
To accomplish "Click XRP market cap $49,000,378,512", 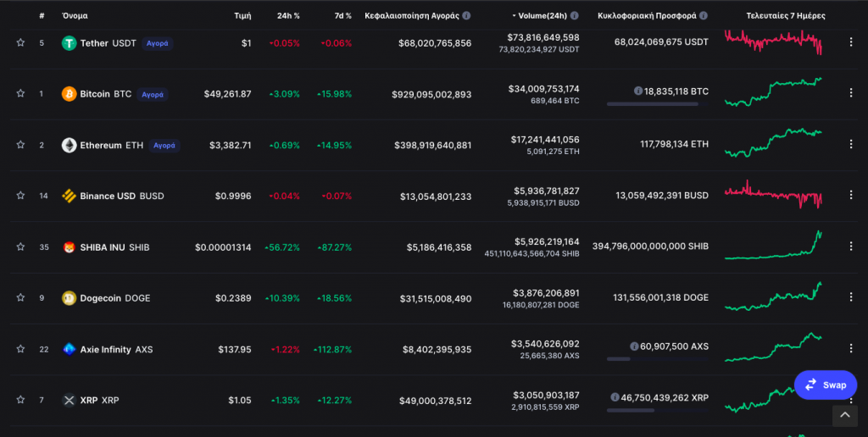I will tap(435, 401).
